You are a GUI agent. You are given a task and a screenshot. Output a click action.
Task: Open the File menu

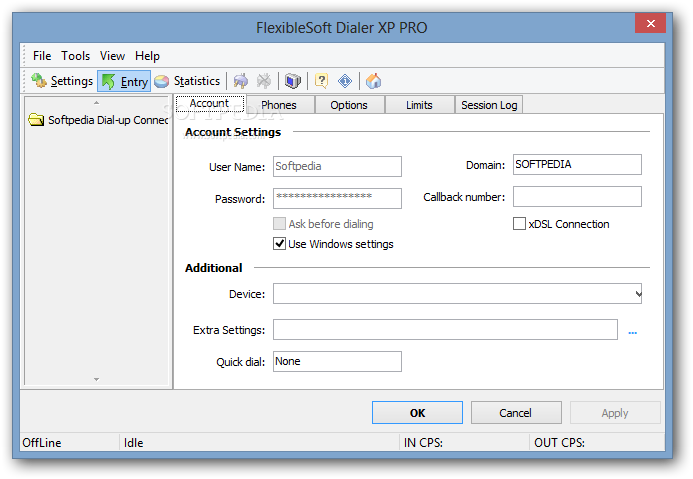(42, 56)
